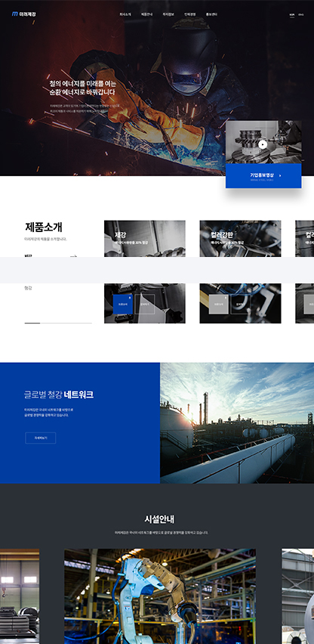This screenshot has width=314, height=644.
Task: Open the 제품안내 menu
Action: point(146,14)
